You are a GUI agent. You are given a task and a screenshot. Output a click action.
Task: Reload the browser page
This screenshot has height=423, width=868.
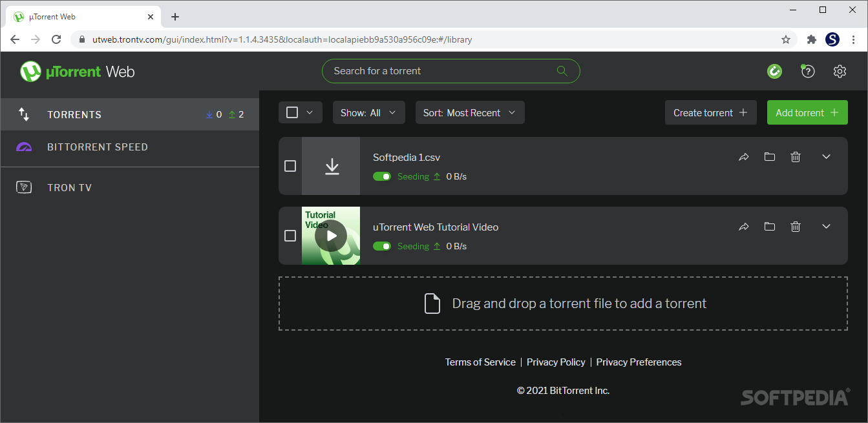coord(56,39)
